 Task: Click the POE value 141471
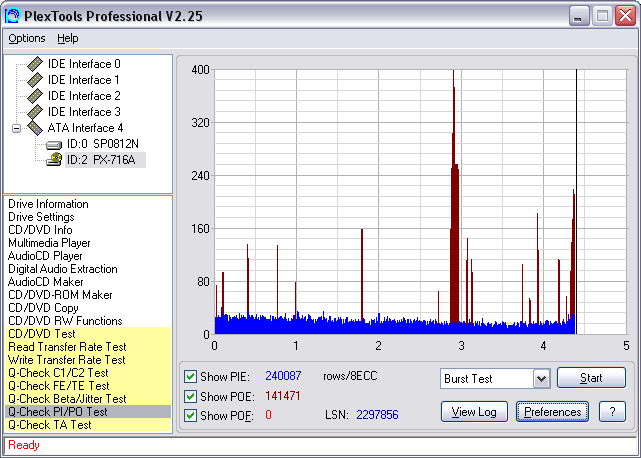click(x=282, y=396)
